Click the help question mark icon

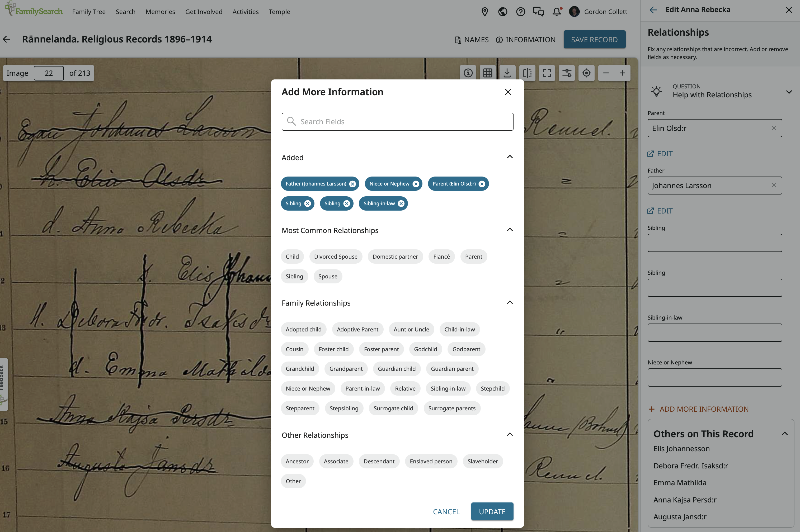520,12
